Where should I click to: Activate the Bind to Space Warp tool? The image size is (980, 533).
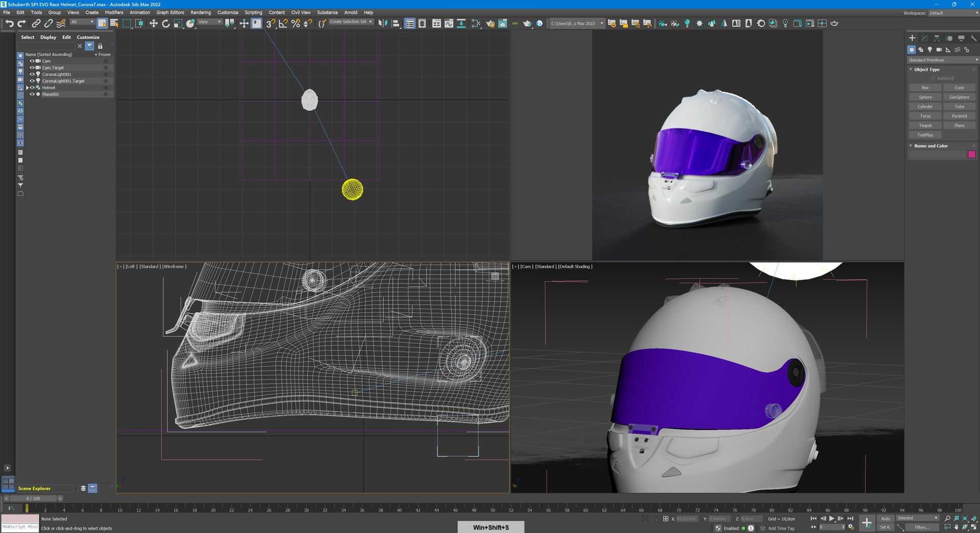[61, 23]
